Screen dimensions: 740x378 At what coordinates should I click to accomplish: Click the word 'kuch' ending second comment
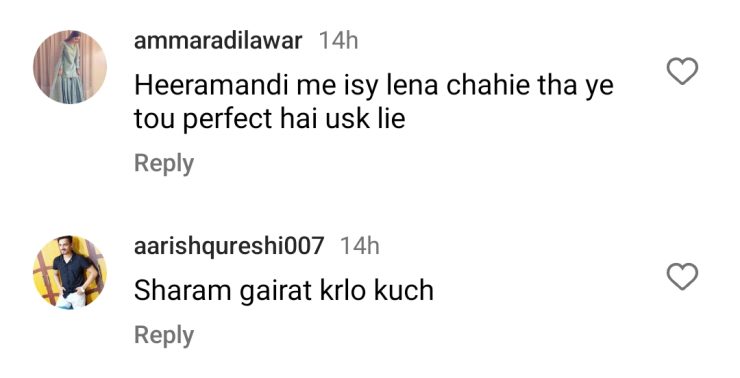404,291
